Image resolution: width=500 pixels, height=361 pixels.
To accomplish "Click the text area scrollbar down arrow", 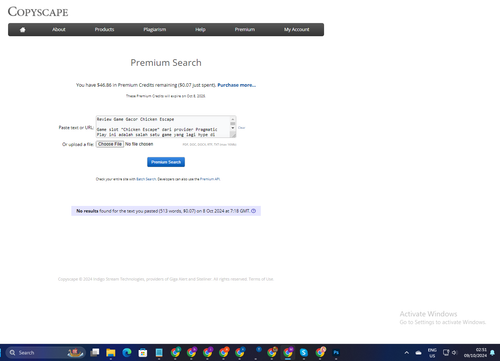I will (233, 128).
